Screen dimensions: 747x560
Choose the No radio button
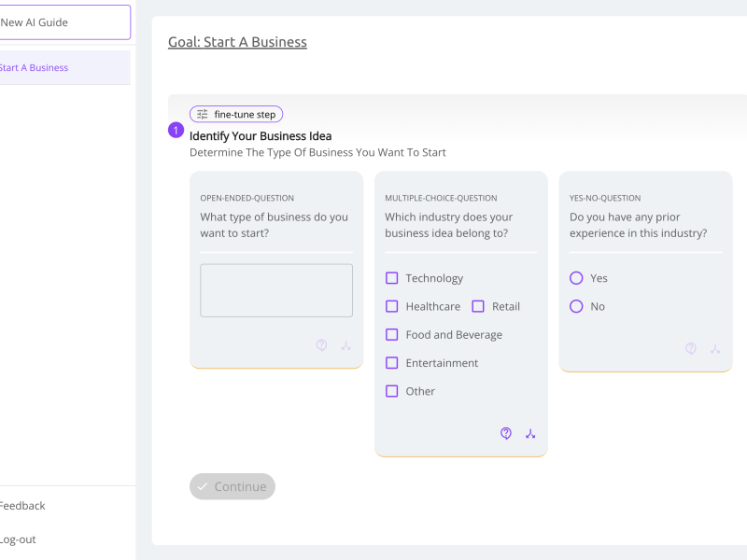tap(576, 306)
